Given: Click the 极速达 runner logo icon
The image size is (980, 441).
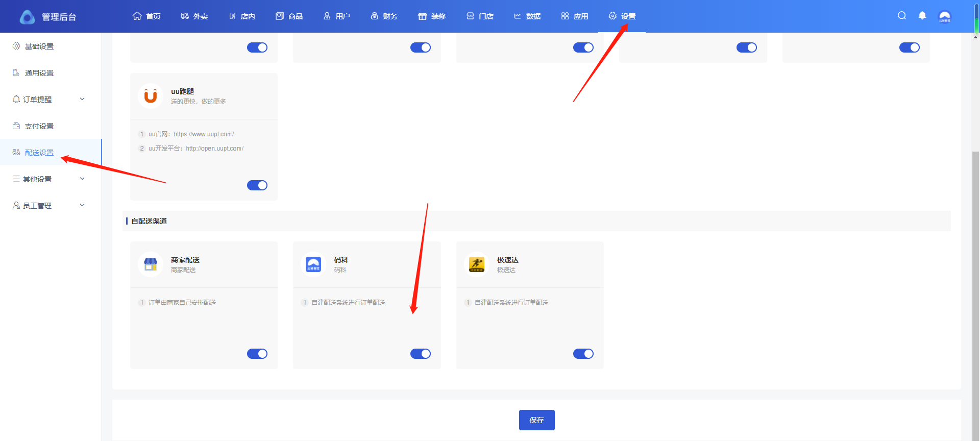Looking at the screenshot, I should point(477,264).
